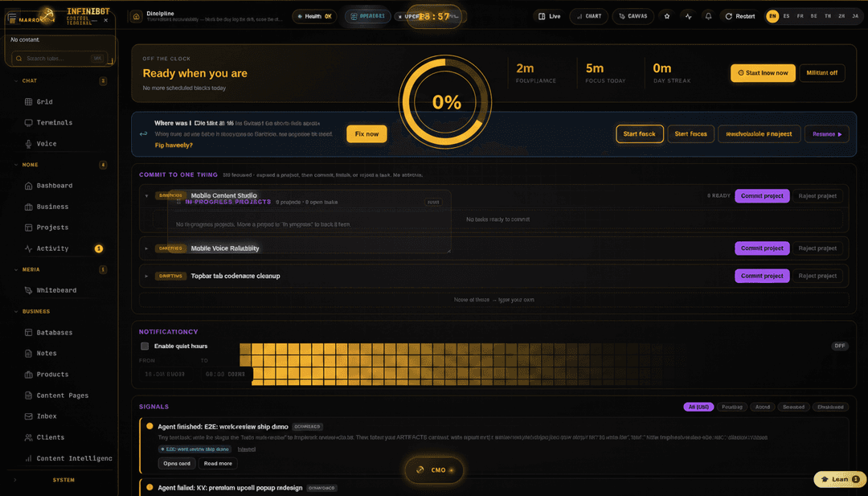This screenshot has height=496, width=868.
Task: Switch language to EN
Action: [x=772, y=16]
